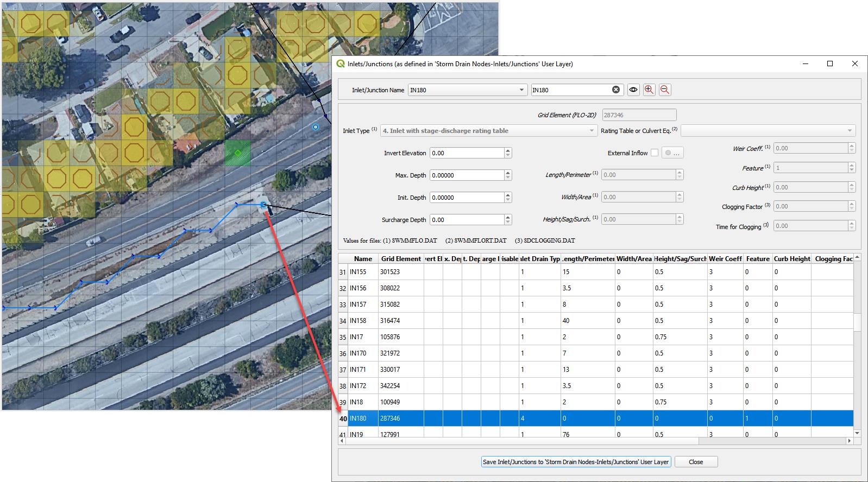868x482 pixels.
Task: Clear the IN180 search field text
Action: click(x=616, y=90)
